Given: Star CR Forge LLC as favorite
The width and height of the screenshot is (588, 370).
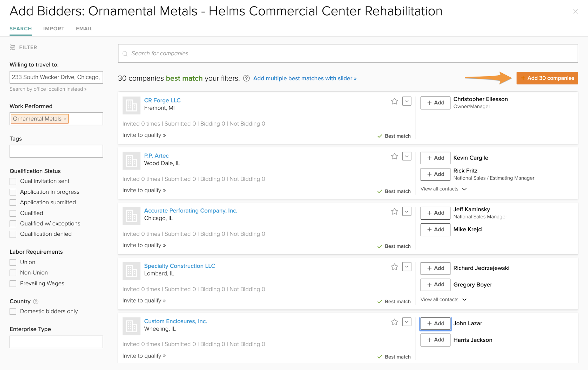Looking at the screenshot, I should click(394, 101).
